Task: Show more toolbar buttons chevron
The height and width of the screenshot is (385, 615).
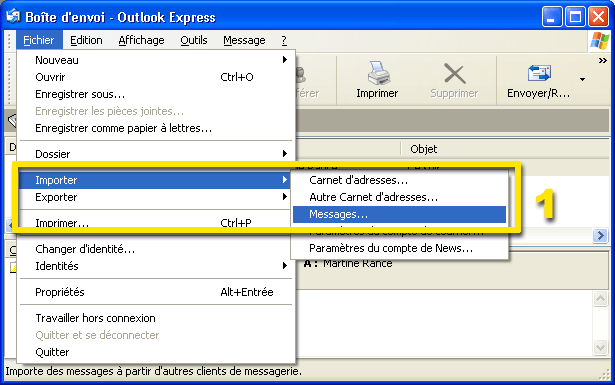Action: [602, 61]
